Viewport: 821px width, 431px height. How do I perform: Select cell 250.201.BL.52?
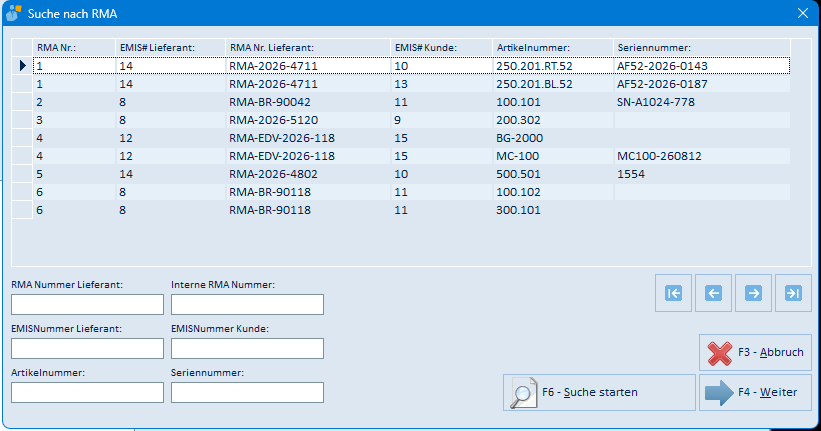click(x=553, y=84)
